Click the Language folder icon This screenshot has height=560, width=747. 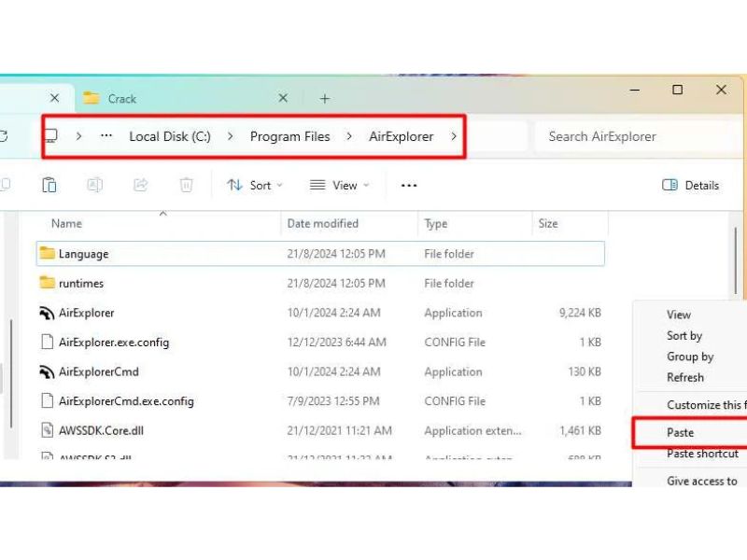(48, 253)
